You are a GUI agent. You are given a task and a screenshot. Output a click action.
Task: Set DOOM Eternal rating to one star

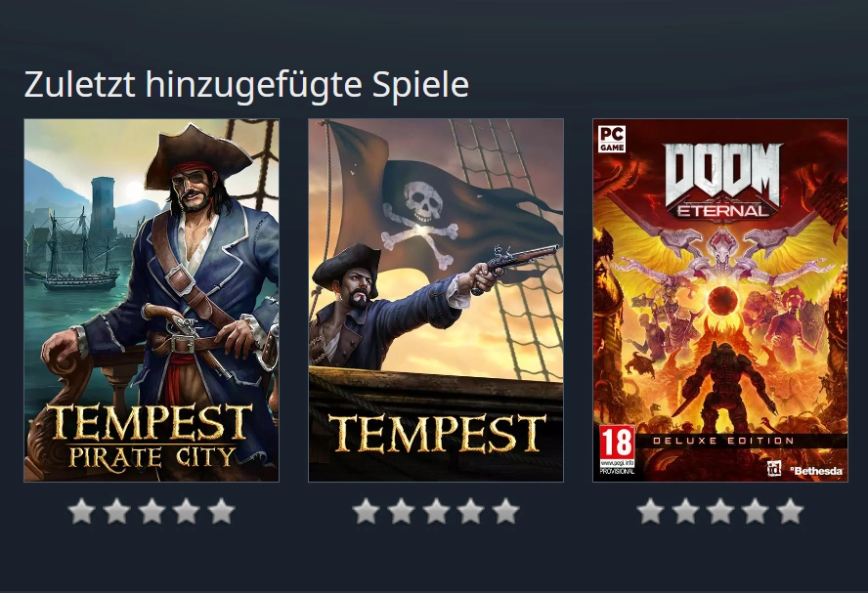click(651, 511)
